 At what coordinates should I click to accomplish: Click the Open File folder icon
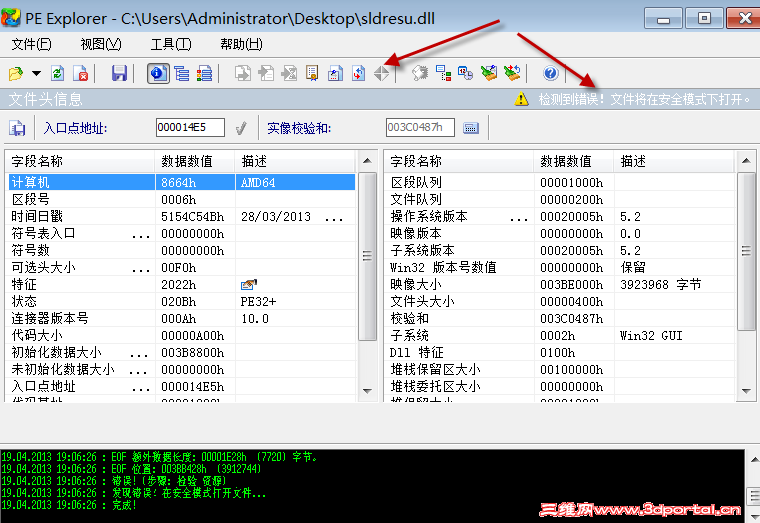click(16, 74)
